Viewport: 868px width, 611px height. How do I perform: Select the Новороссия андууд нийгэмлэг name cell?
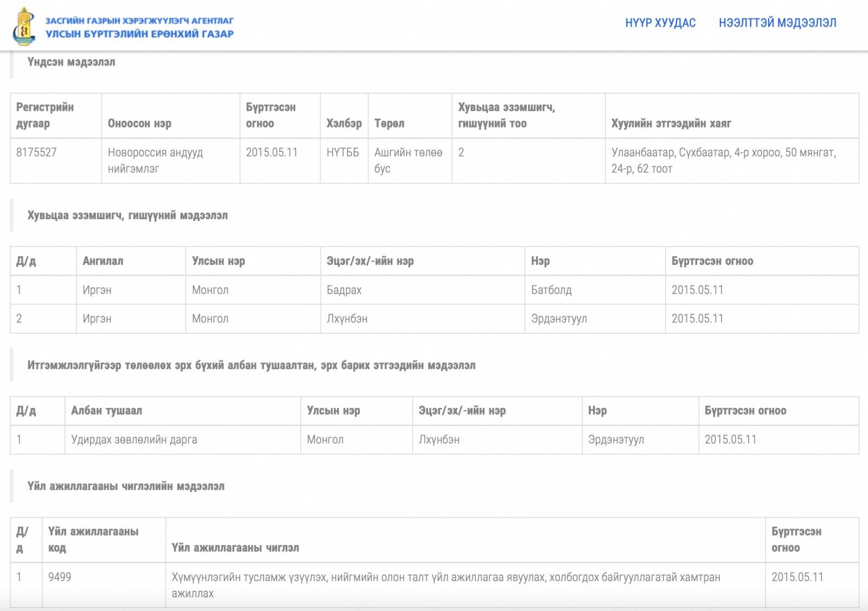coord(170,161)
